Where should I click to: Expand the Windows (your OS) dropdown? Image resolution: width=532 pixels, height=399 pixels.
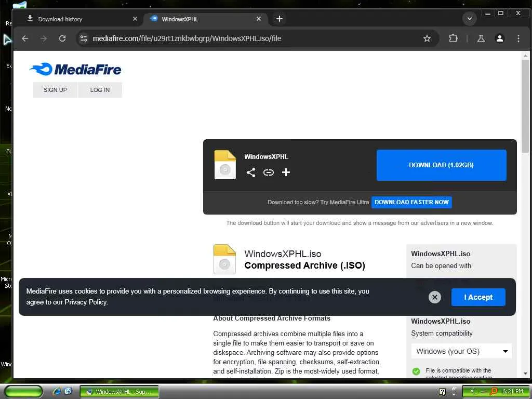[x=461, y=351]
